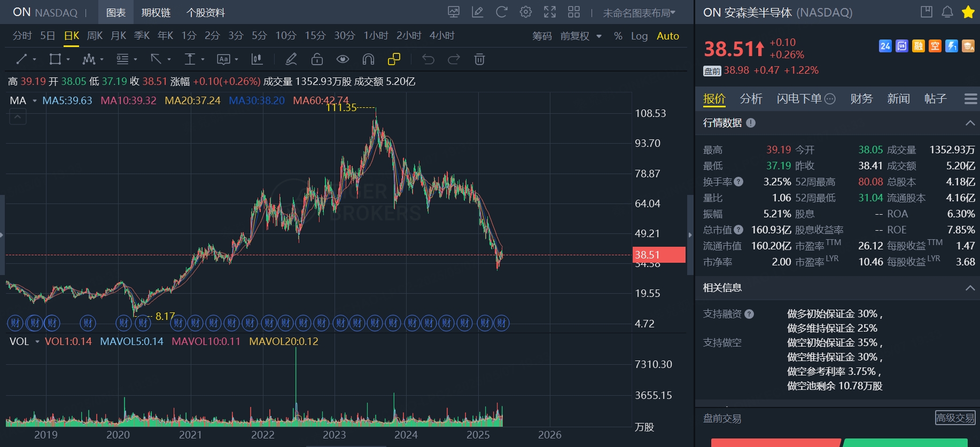Toggle the magnet snap mode
The image size is (980, 447).
coord(368,59)
